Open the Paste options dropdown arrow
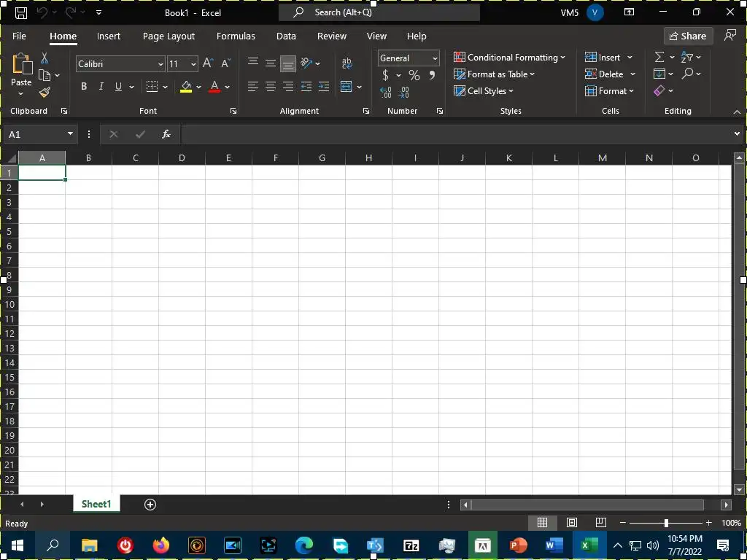747x560 pixels. pos(21,94)
